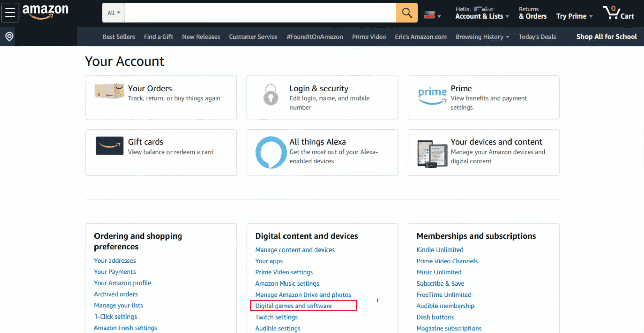Click the orange search magnifier icon
This screenshot has width=644, height=333.
407,12
